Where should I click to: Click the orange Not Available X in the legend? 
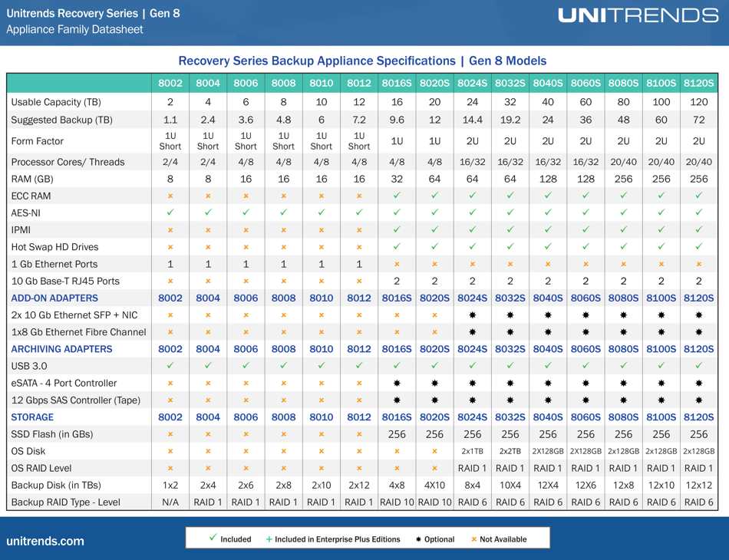(473, 539)
